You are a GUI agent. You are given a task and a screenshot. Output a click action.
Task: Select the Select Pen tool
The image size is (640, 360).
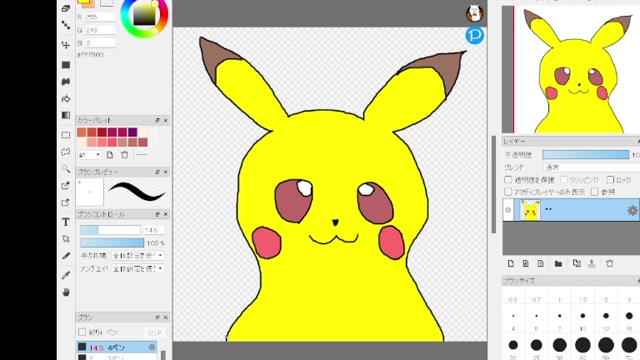pos(66,186)
